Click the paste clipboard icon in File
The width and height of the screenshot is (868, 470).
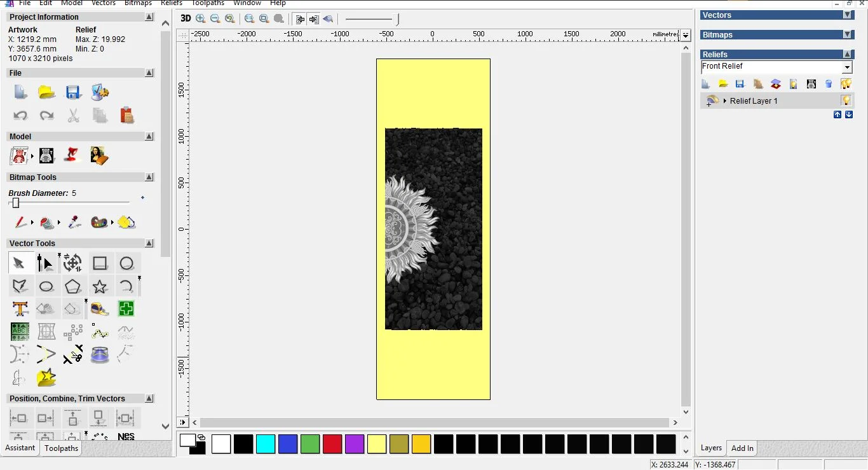pos(127,115)
